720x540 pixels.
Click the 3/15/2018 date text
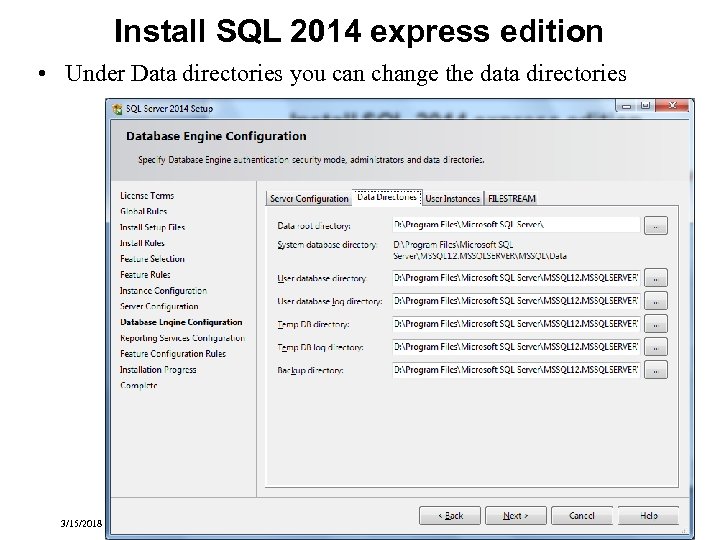pos(81,523)
